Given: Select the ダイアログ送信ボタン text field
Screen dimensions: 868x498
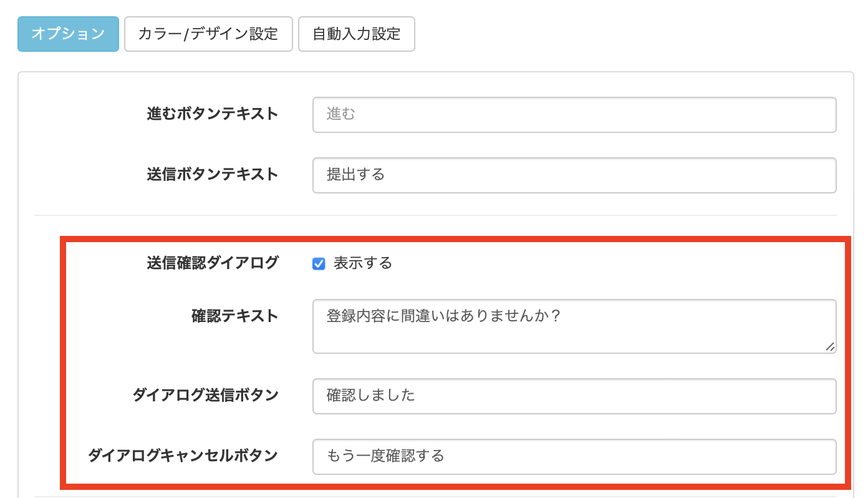Looking at the screenshot, I should point(574,396).
